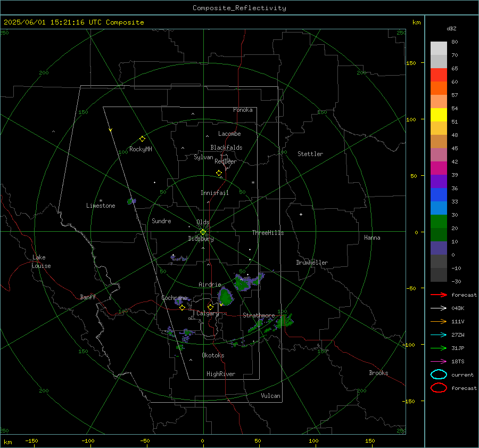
Task: Click the Limestone label
Action: 101,206
